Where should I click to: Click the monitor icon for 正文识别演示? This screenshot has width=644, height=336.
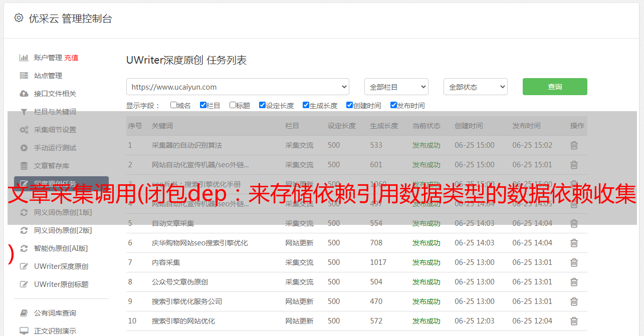click(24, 331)
